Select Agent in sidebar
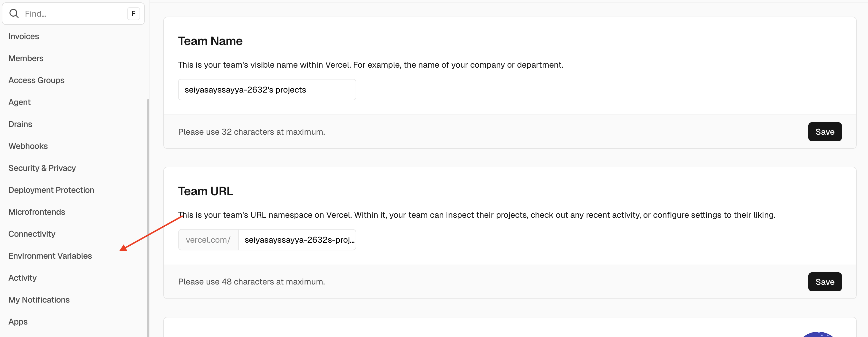The width and height of the screenshot is (868, 337). (20, 102)
